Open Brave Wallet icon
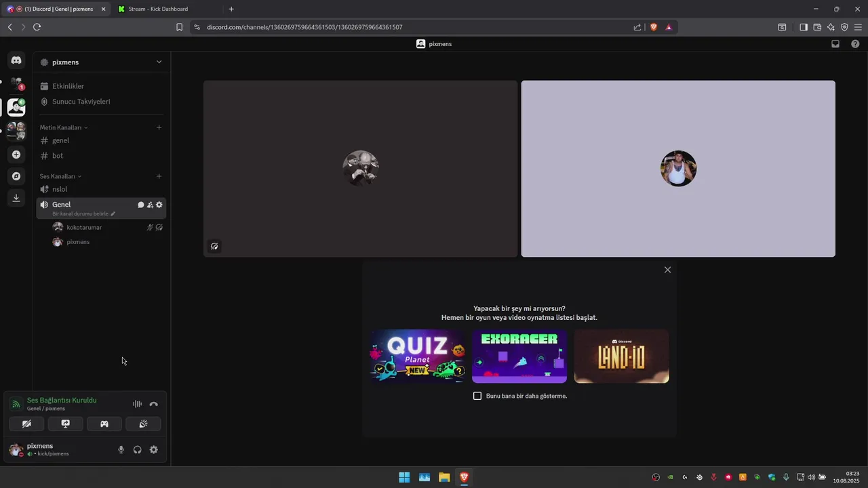 (x=817, y=27)
